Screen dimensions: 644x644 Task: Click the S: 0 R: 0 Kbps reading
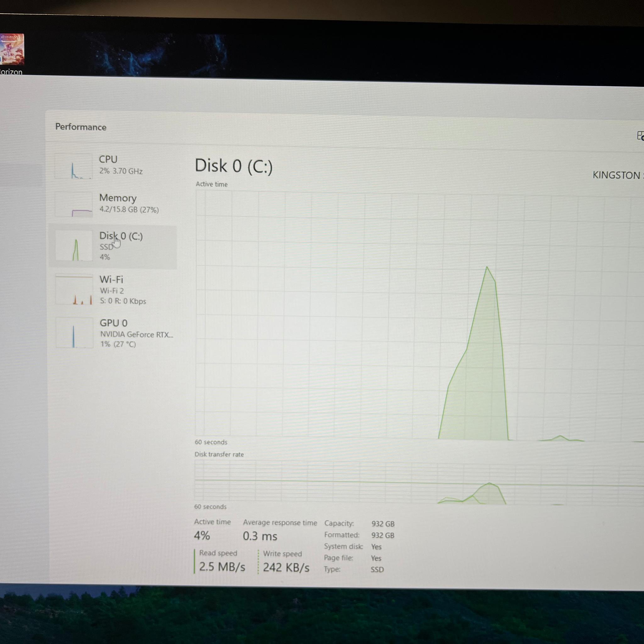123,301
